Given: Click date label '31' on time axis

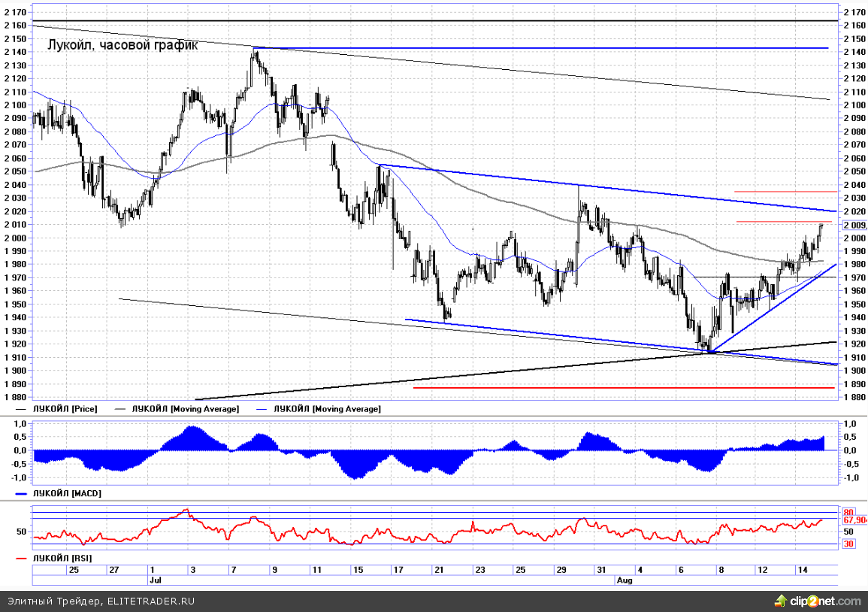Looking at the screenshot, I should [601, 569].
